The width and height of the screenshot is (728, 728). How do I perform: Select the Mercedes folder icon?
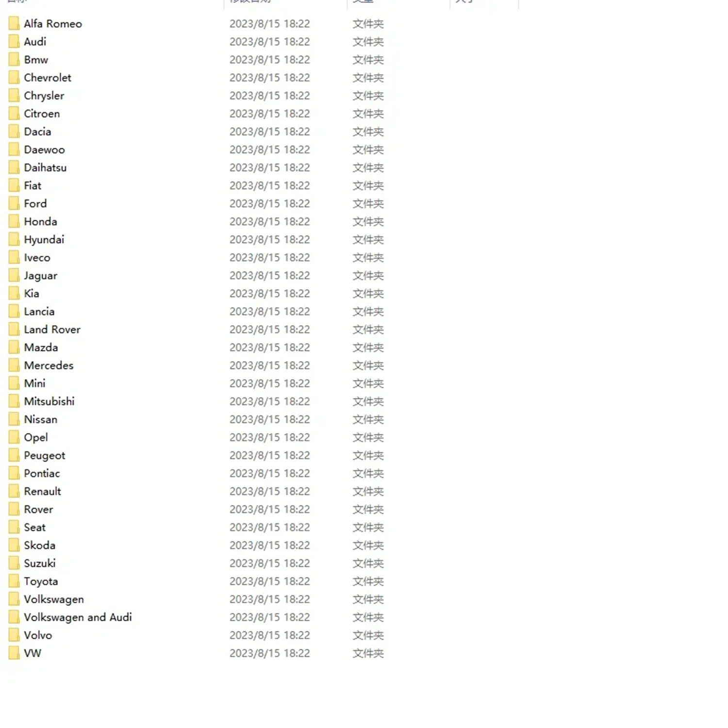click(x=14, y=365)
